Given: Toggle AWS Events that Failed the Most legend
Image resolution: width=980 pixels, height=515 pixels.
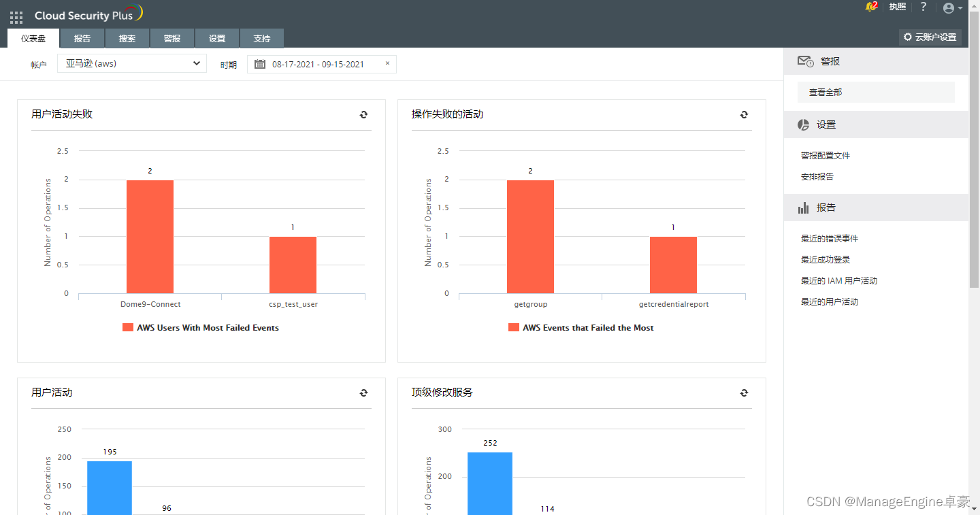Looking at the screenshot, I should click(x=581, y=328).
